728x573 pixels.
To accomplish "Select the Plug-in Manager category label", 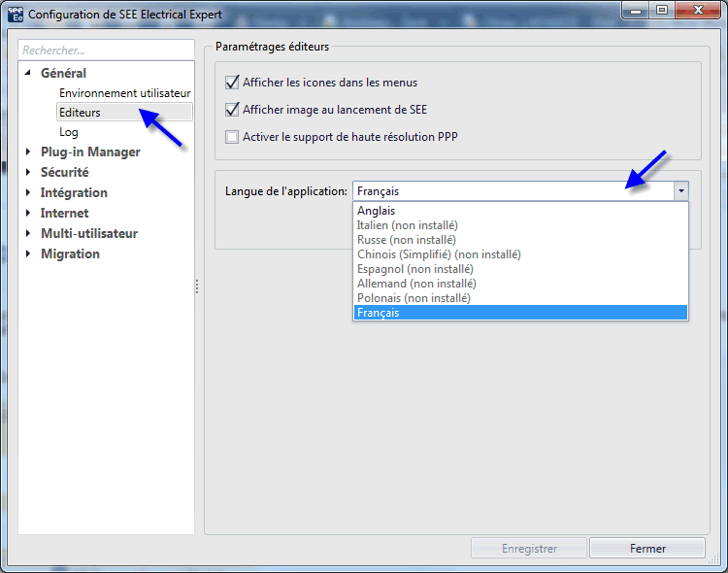I will click(x=90, y=152).
